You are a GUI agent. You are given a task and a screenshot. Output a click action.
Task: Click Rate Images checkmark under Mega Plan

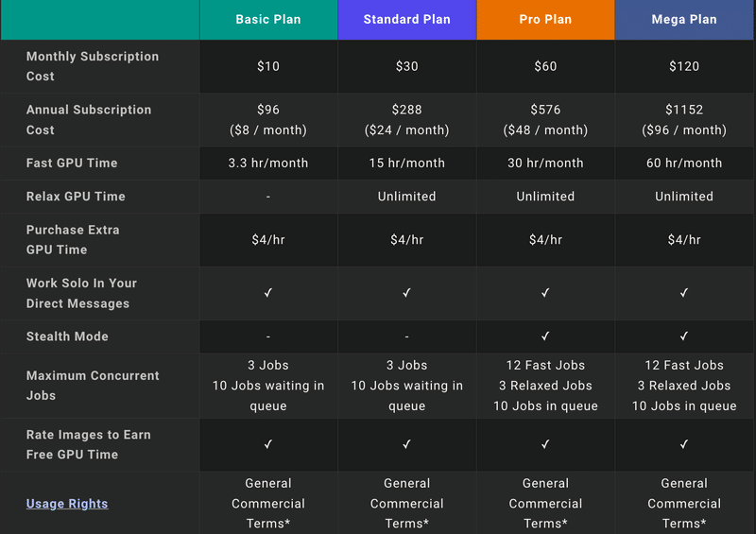[684, 444]
